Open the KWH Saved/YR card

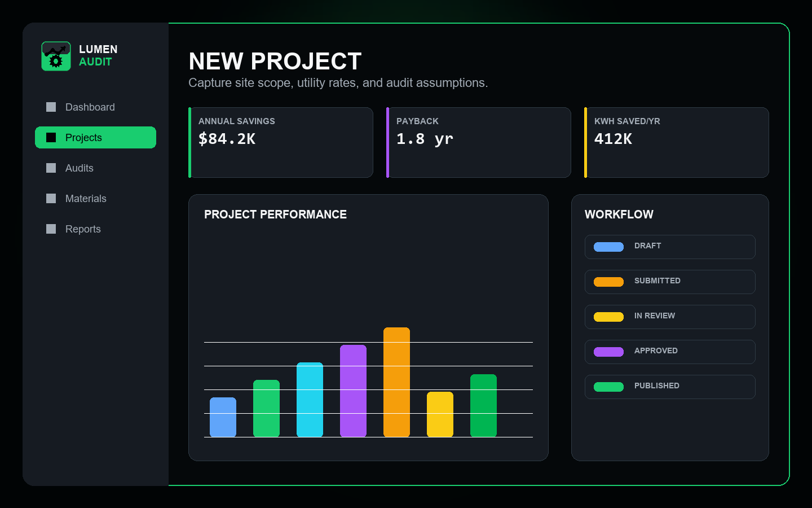click(677, 142)
